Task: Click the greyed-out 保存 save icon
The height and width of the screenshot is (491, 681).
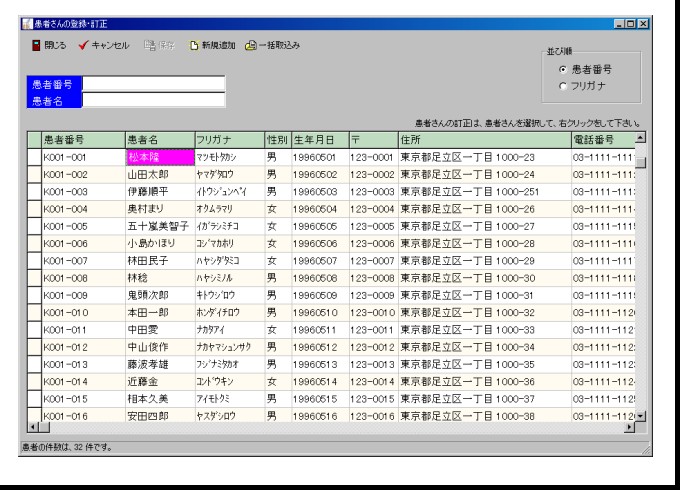Action: tap(150, 45)
